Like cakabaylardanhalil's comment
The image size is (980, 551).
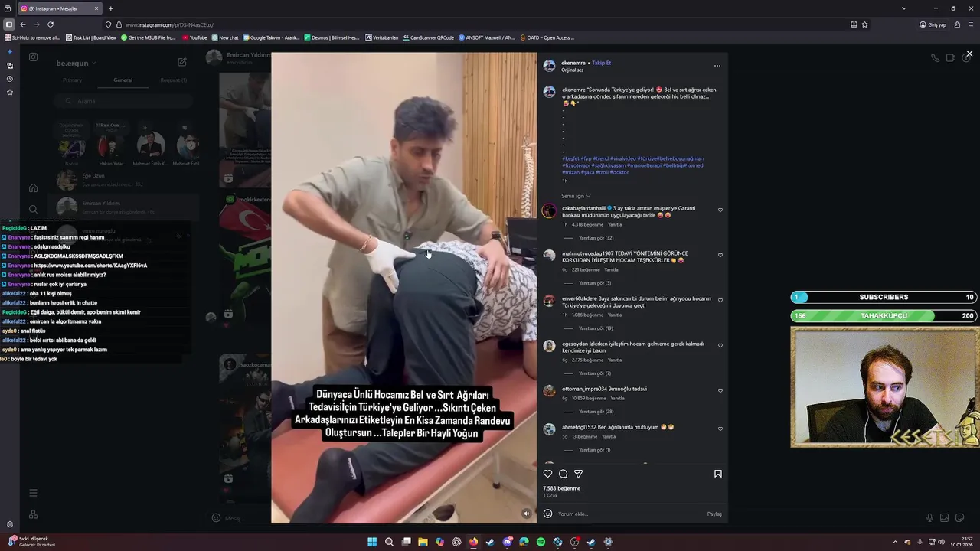[720, 210]
